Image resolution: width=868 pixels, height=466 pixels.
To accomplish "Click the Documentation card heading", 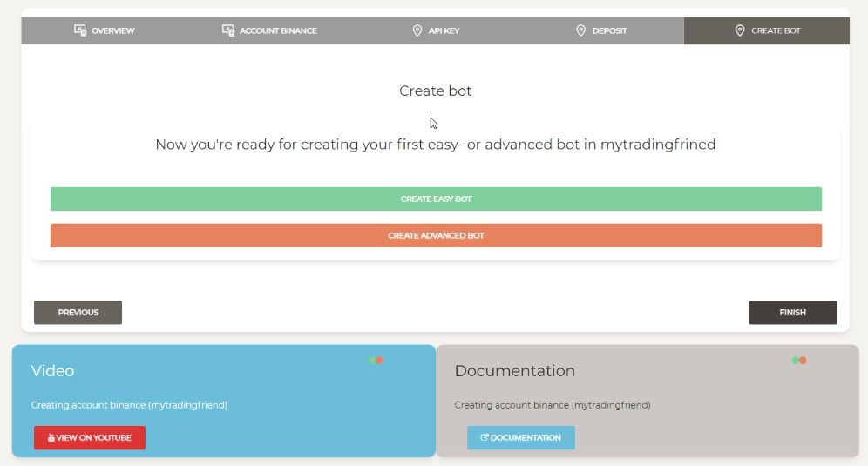I will (x=515, y=371).
